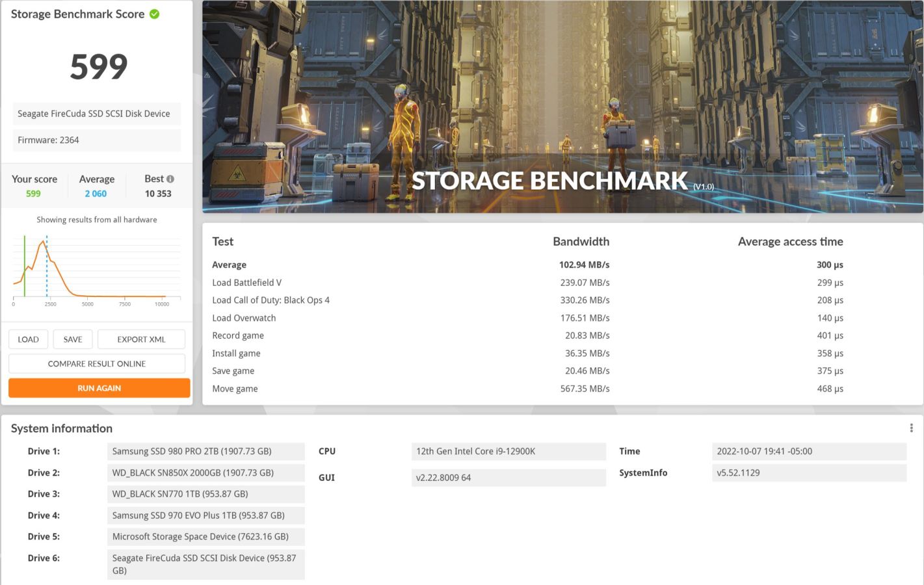Click the Storage Benchmark banner image

pos(562,107)
